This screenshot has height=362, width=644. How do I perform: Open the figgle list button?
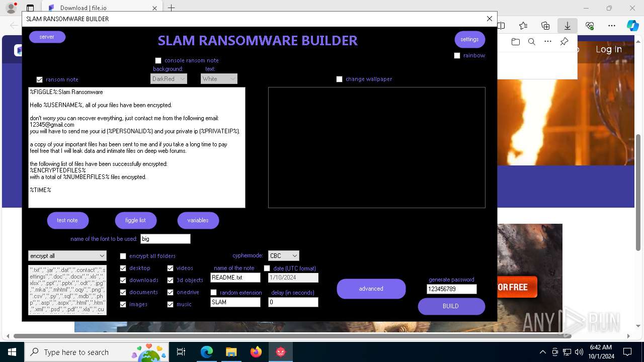pos(135,220)
